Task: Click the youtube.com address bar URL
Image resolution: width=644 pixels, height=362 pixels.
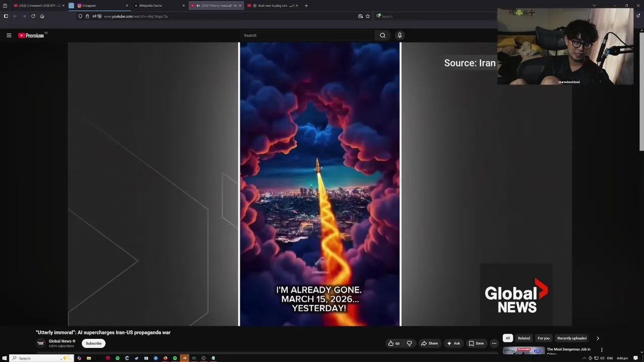Action: click(136, 16)
